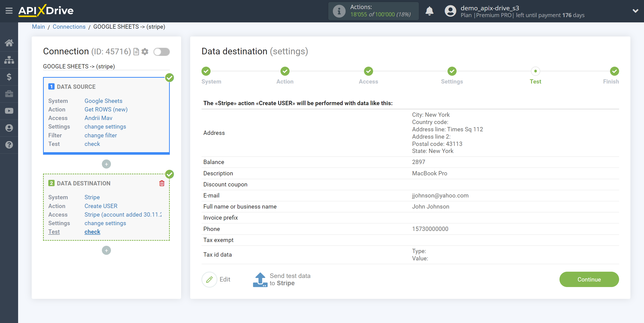The height and width of the screenshot is (323, 644).
Task: Select the Test step
Action: coord(535,71)
